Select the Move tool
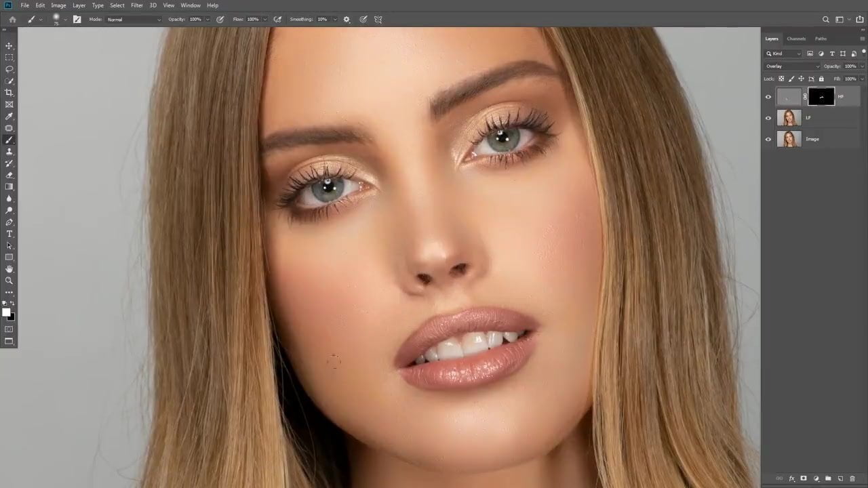868x488 pixels. pyautogui.click(x=9, y=46)
